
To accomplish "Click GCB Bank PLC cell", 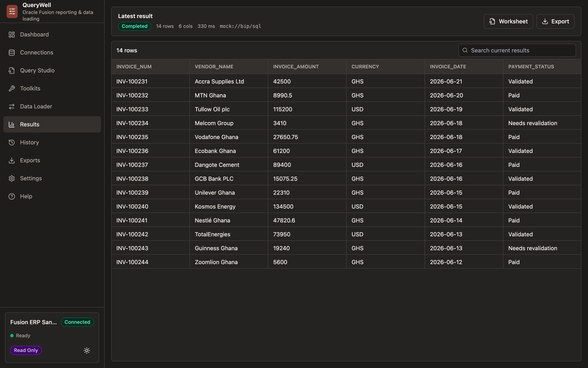I will click(x=229, y=179).
